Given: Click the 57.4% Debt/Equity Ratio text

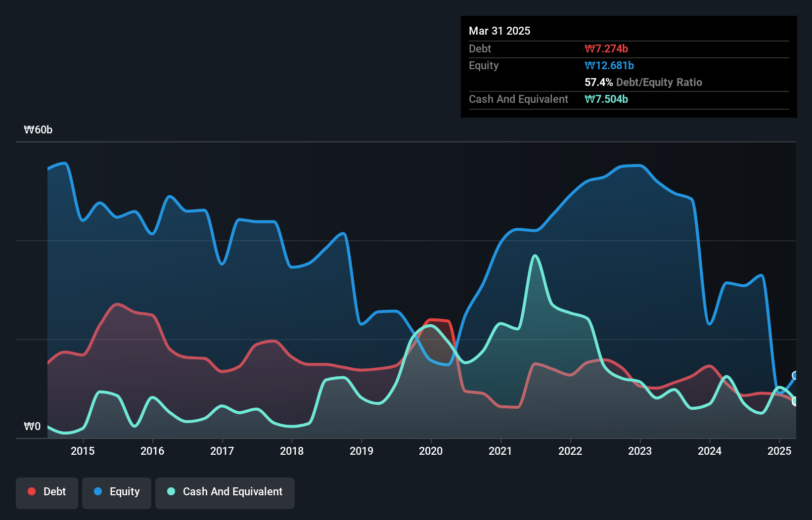Looking at the screenshot, I should [x=643, y=82].
